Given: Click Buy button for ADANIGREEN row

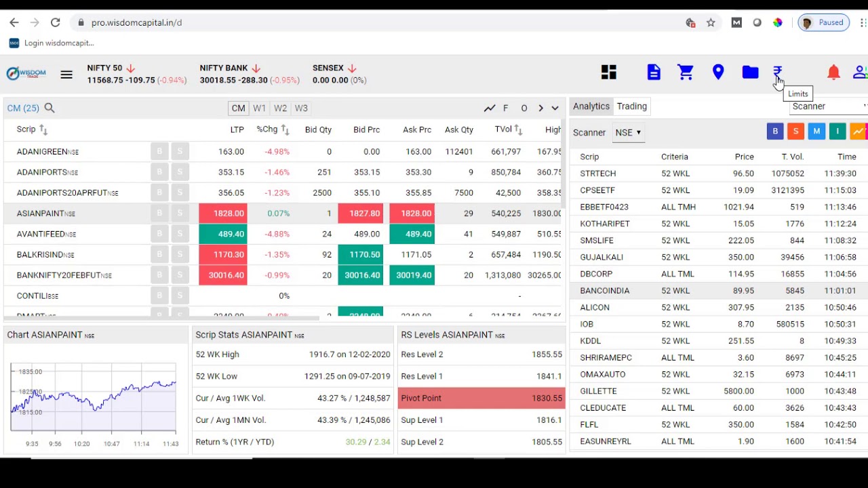Looking at the screenshot, I should [x=159, y=152].
